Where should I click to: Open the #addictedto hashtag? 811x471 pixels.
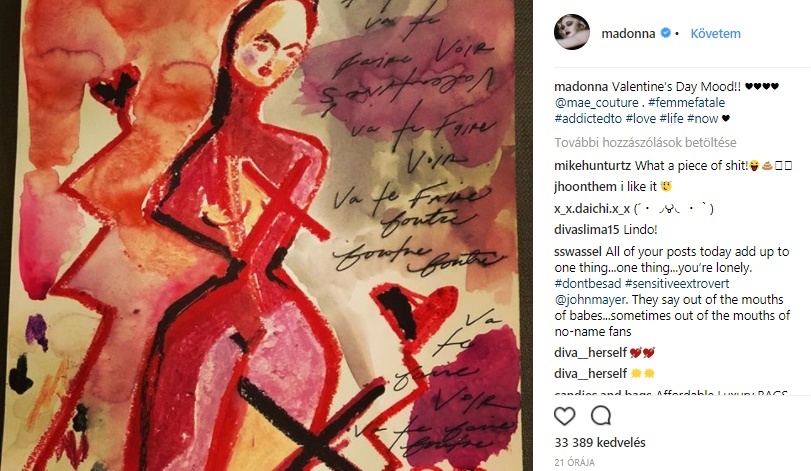coord(588,118)
